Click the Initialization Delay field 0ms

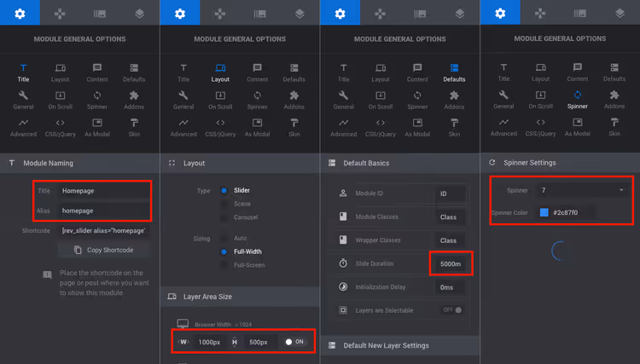451,287
